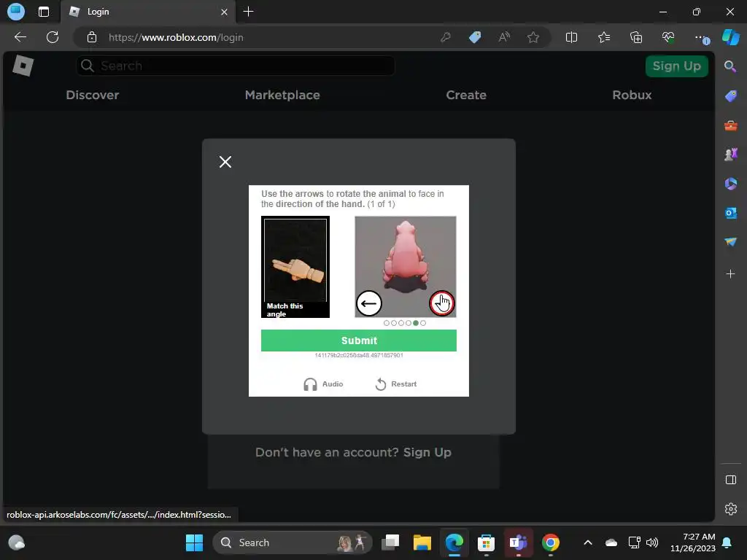
Task: Add a new sidebar app
Action: click(730, 274)
